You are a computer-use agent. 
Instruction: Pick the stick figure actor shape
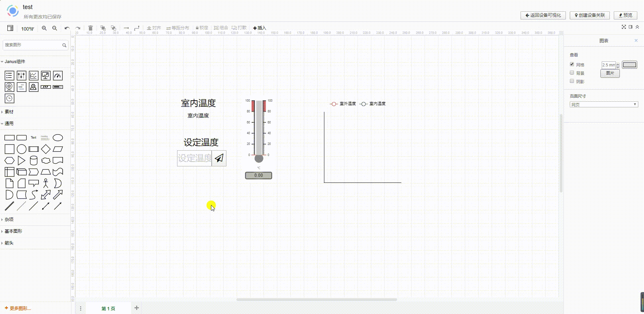pyautogui.click(x=46, y=183)
